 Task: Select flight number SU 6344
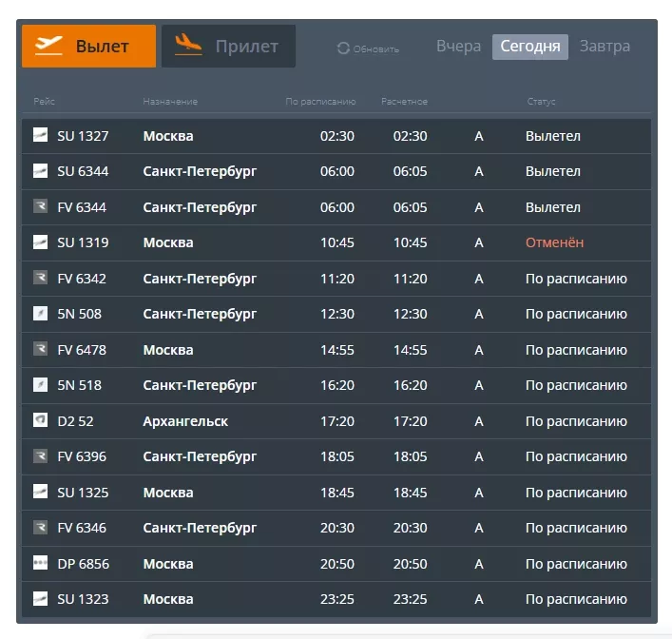pos(83,171)
